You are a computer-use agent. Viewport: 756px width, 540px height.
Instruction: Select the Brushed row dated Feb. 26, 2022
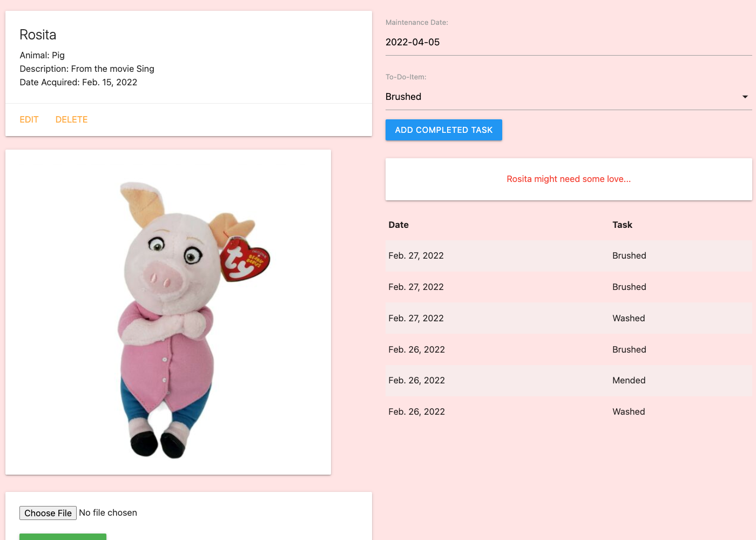point(568,350)
